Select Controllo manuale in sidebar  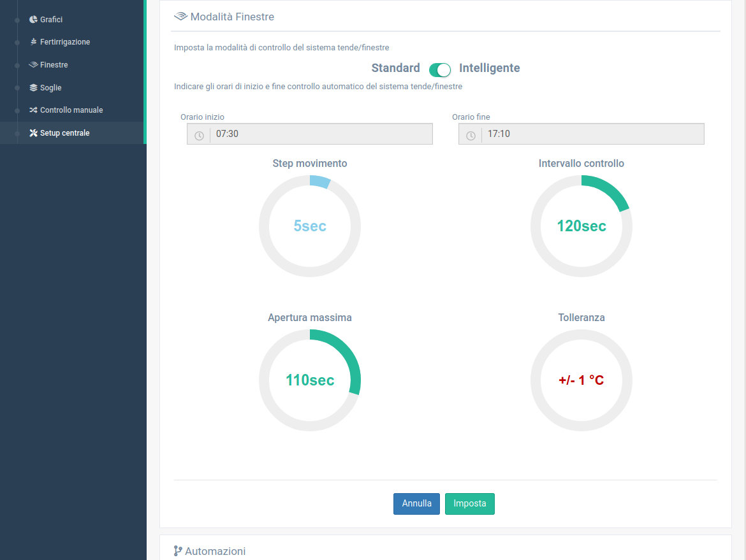[71, 110]
